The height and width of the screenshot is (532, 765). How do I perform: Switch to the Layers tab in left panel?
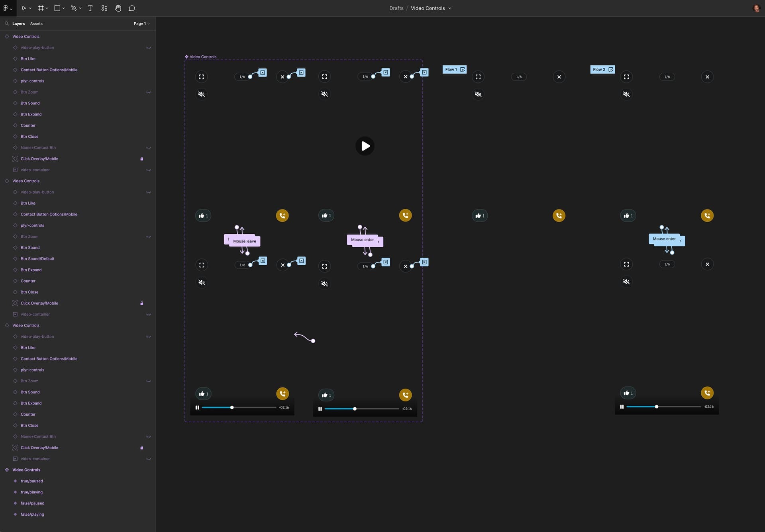[x=18, y=24]
